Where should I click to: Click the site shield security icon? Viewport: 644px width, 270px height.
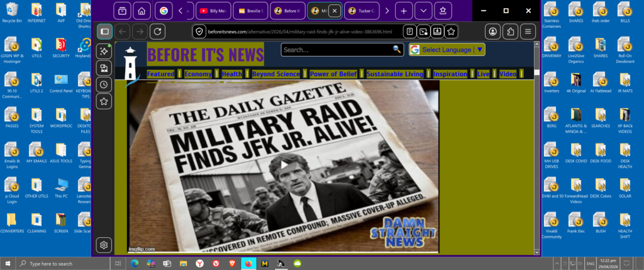click(x=199, y=31)
